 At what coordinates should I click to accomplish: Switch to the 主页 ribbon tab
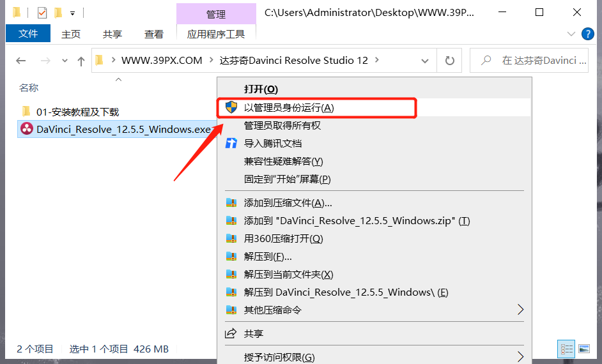tap(71, 34)
